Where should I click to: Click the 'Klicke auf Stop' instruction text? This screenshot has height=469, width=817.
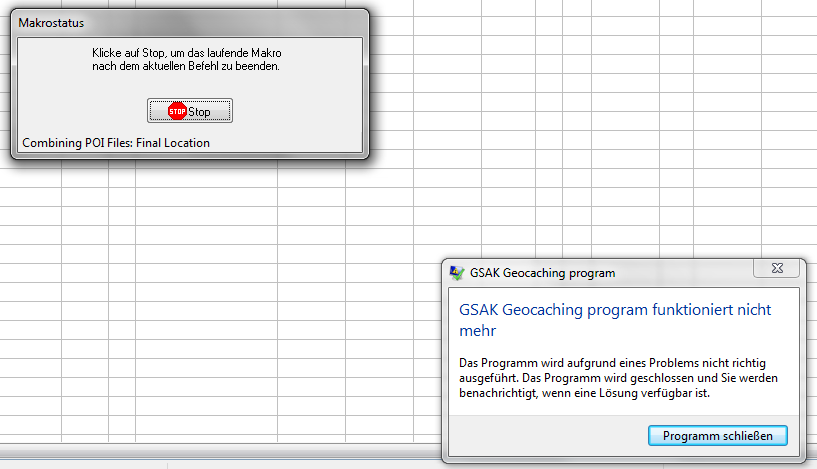(x=187, y=59)
